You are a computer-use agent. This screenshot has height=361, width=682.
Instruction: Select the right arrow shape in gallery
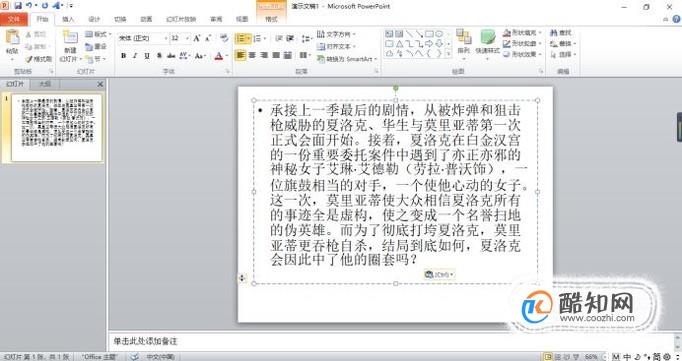pos(429,44)
